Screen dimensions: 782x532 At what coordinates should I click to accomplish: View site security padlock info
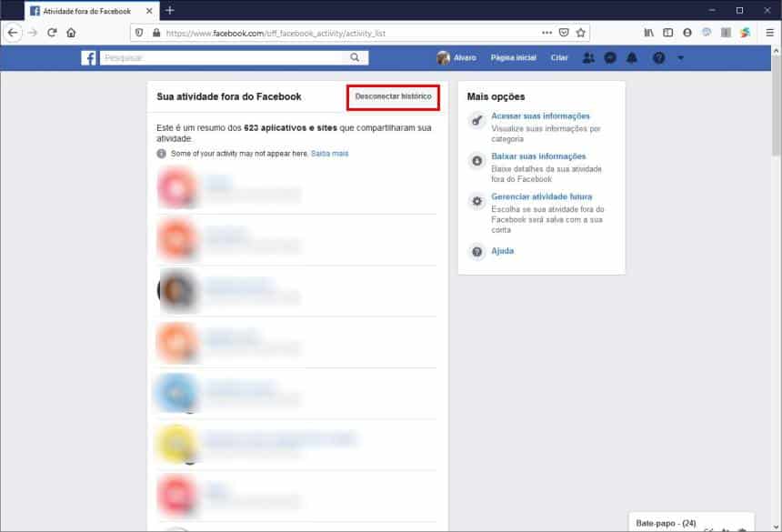tap(156, 33)
